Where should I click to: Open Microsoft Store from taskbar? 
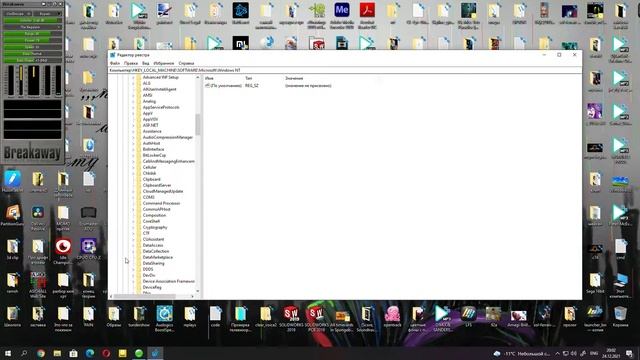73,353
